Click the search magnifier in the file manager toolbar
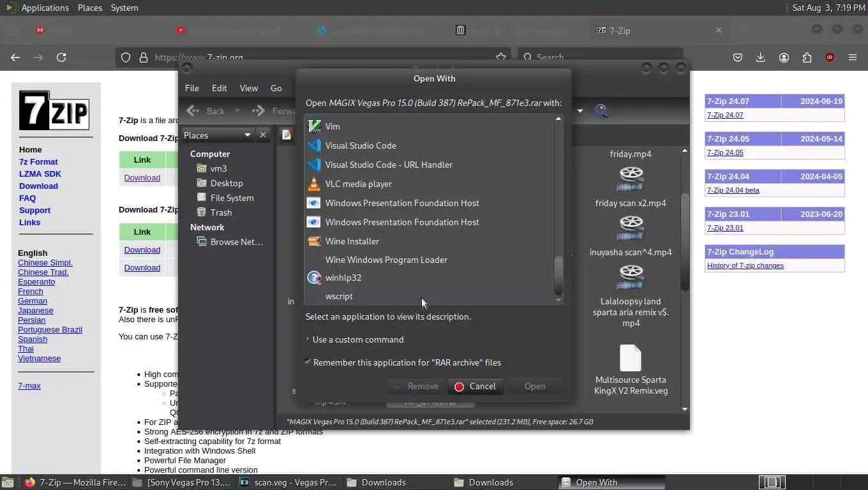Screen dimensions: 868x490 coord(601,110)
